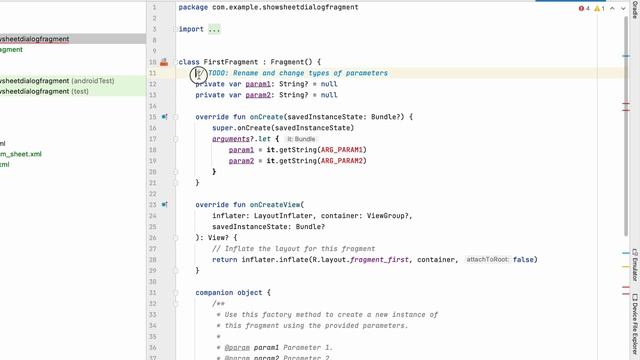This screenshot has height=360, width=640.
Task: Collapse class FirstFragment fold marker
Action: tap(176, 62)
